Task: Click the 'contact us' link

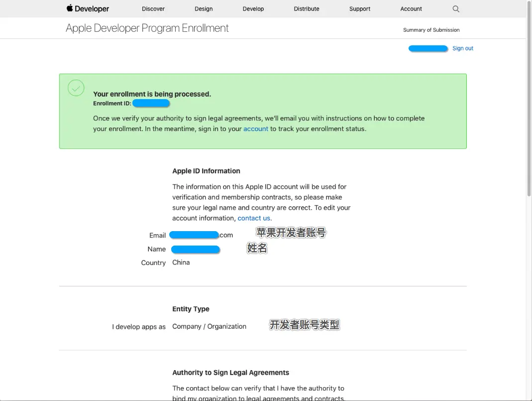Action: pos(254,218)
